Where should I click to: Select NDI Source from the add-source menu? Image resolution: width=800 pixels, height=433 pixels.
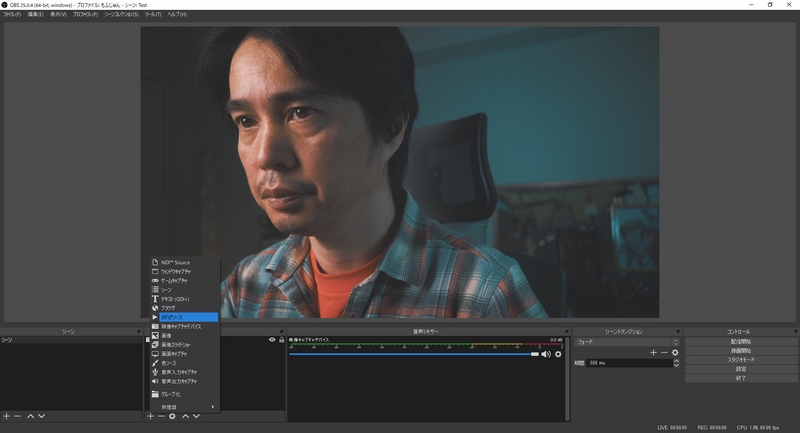[175, 262]
